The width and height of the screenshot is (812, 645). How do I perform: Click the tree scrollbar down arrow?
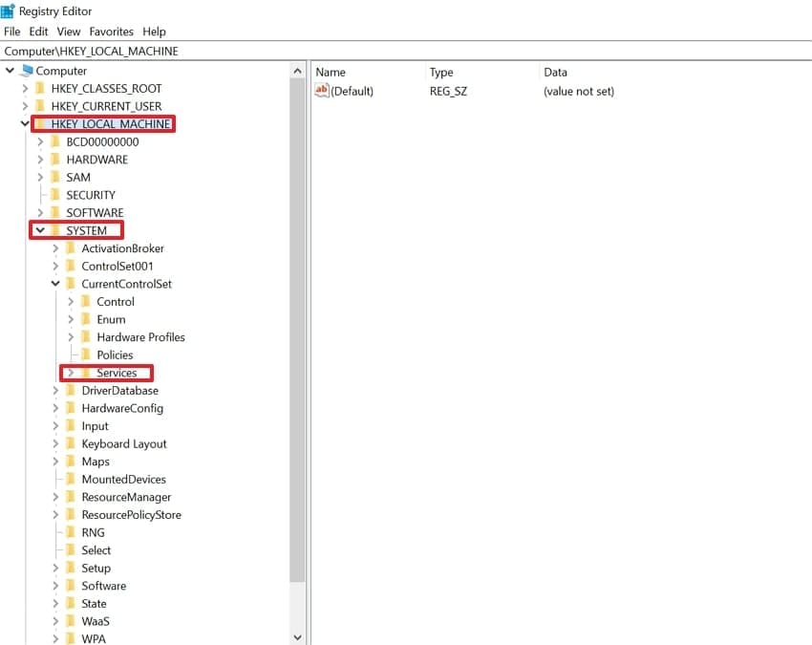coord(297,637)
